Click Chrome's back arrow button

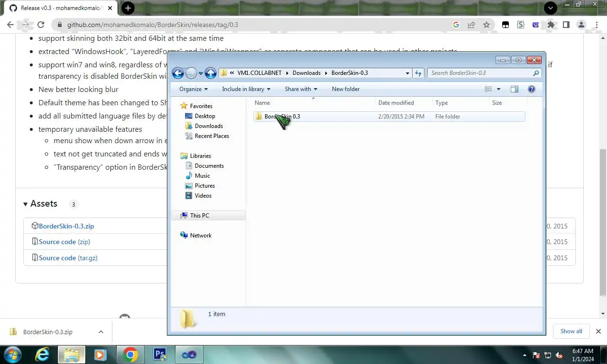tap(10, 25)
